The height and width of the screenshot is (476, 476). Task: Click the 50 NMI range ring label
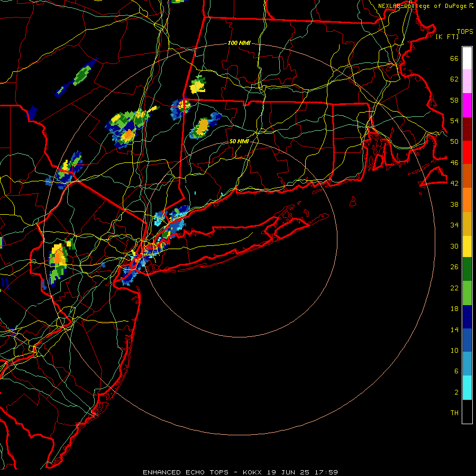(x=239, y=141)
